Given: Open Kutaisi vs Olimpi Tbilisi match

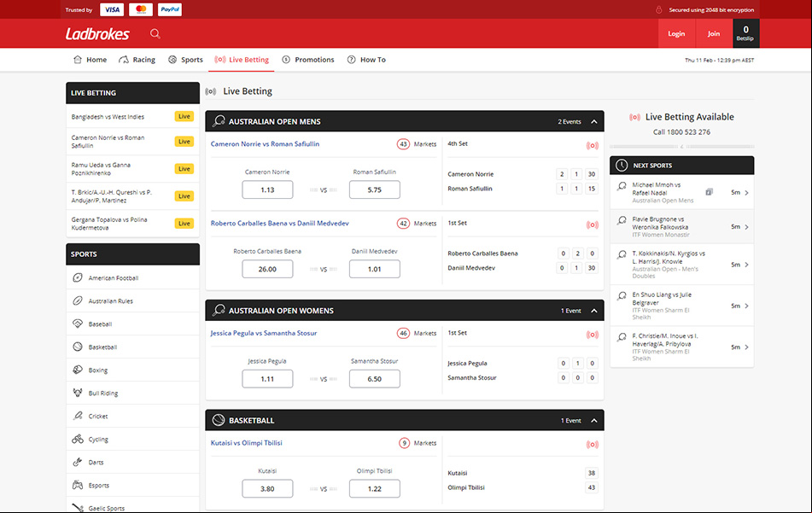Looking at the screenshot, I should point(247,443).
